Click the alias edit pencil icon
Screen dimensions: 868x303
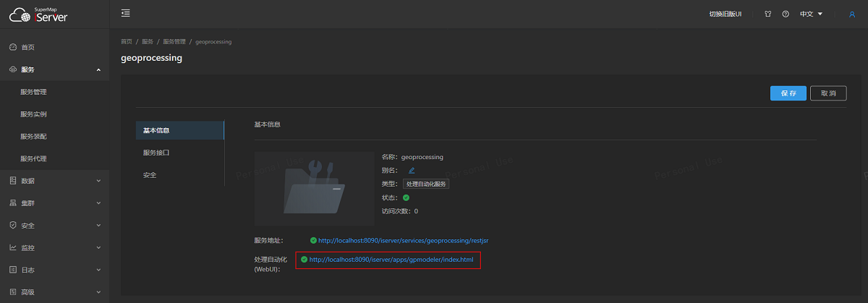click(x=412, y=171)
